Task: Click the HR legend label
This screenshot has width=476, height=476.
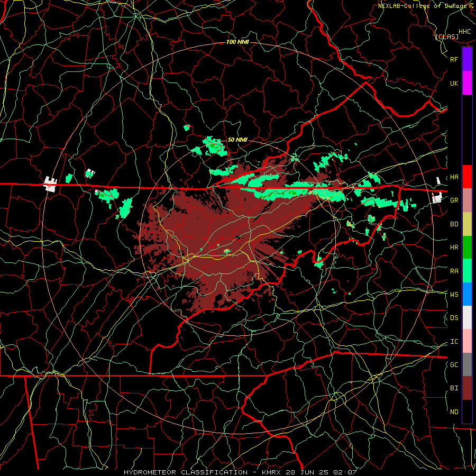Action: pos(454,248)
